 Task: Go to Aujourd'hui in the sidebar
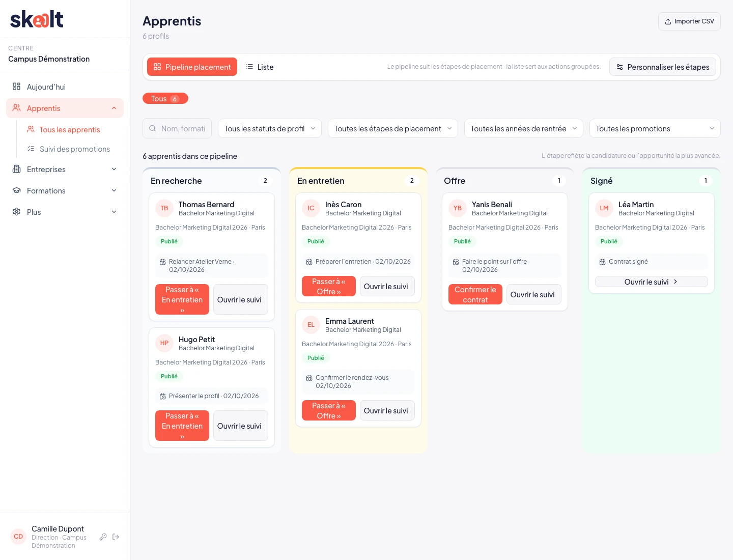click(65, 87)
